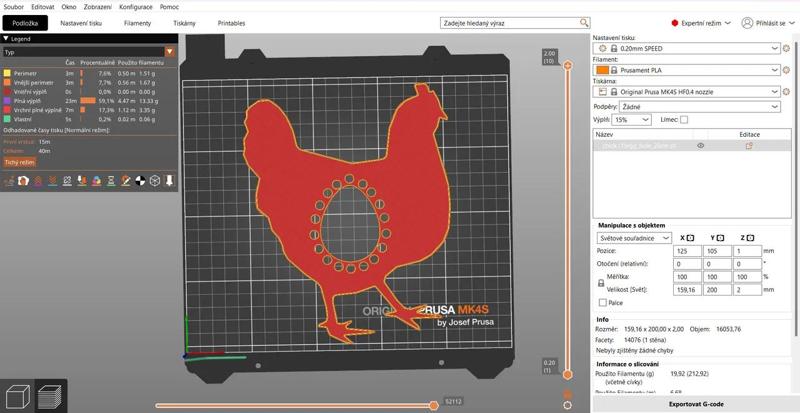Open the Soubor menu
The width and height of the screenshot is (800, 413).
(x=13, y=7)
